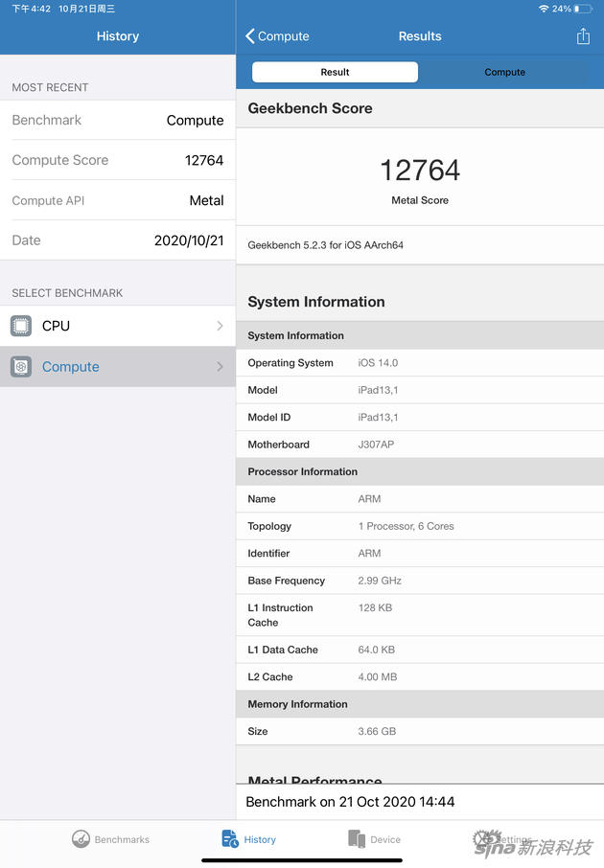Tap the Base Frequency value 2.99 GHz

[x=380, y=581]
